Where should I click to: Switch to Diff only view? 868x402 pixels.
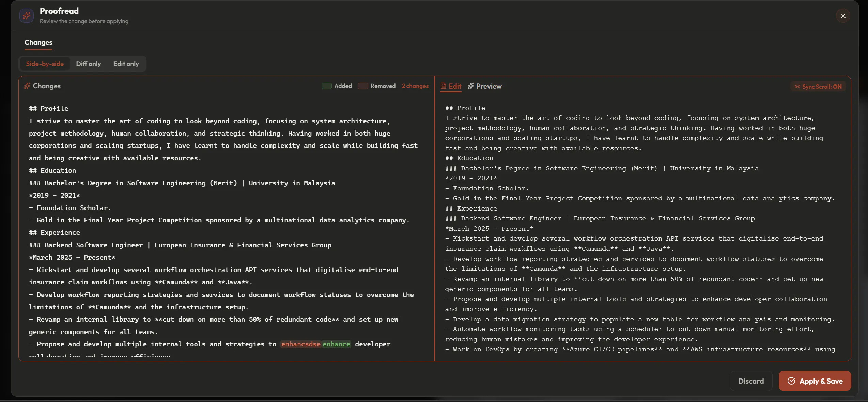click(x=88, y=64)
